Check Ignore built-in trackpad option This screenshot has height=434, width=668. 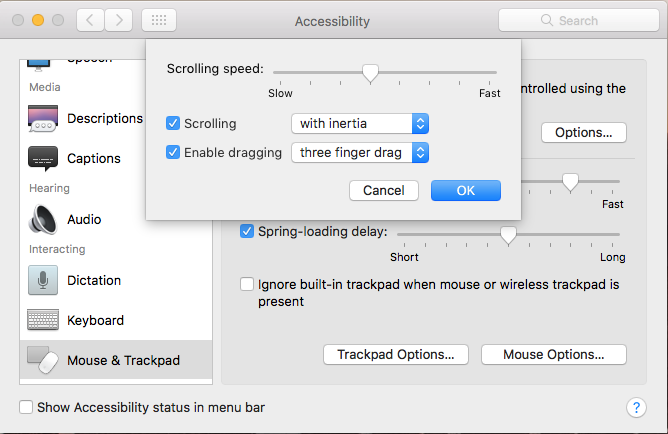click(247, 284)
